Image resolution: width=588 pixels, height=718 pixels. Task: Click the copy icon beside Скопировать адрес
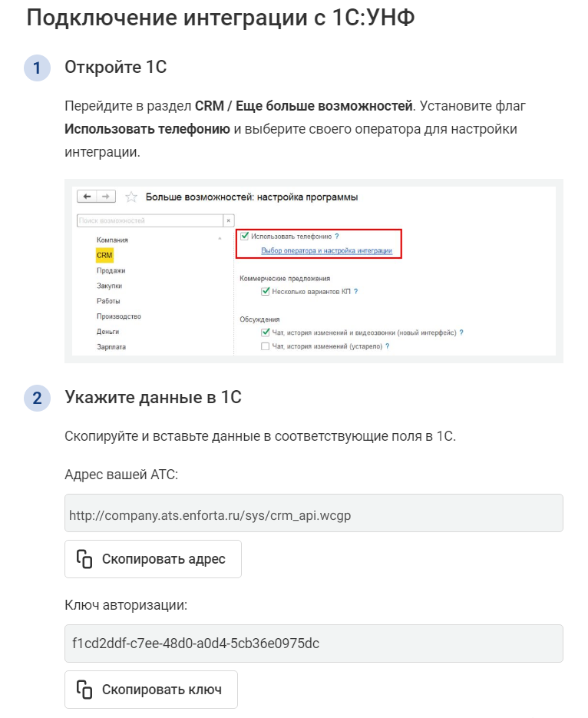(x=84, y=559)
